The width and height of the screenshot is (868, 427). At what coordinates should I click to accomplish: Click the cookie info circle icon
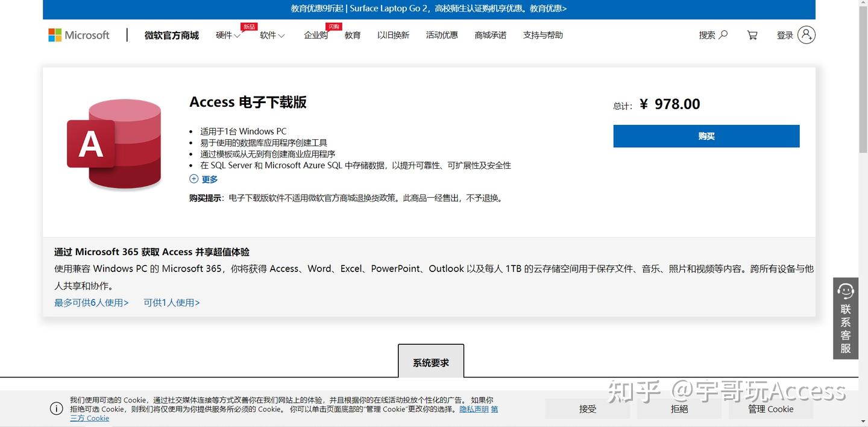click(x=56, y=408)
